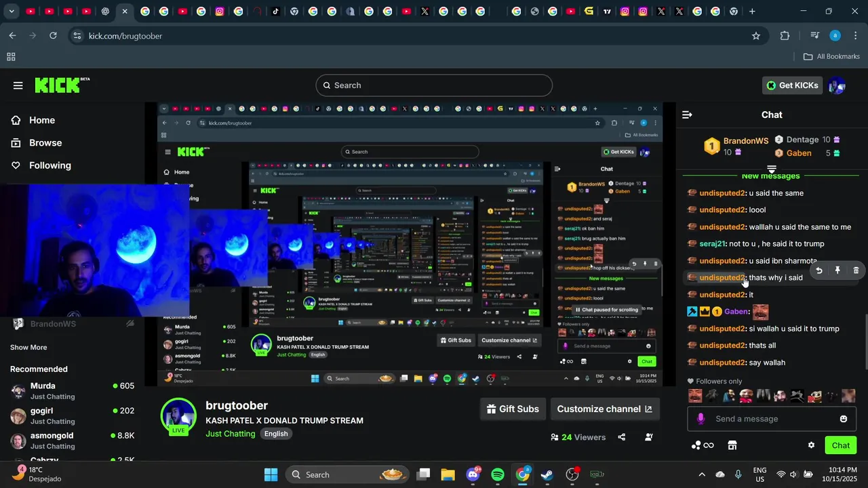Screen dimensions: 868x488
Task: Click Gaben username in chat
Action: 736,312
